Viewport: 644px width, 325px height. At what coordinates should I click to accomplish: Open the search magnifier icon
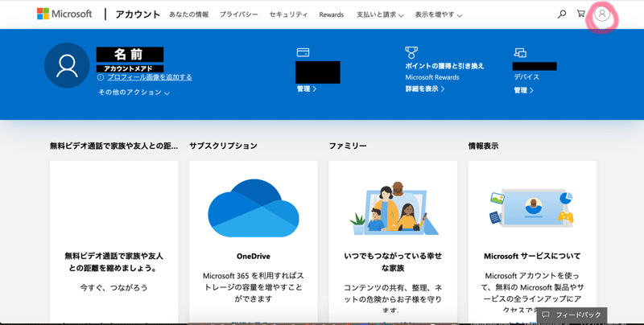(561, 14)
